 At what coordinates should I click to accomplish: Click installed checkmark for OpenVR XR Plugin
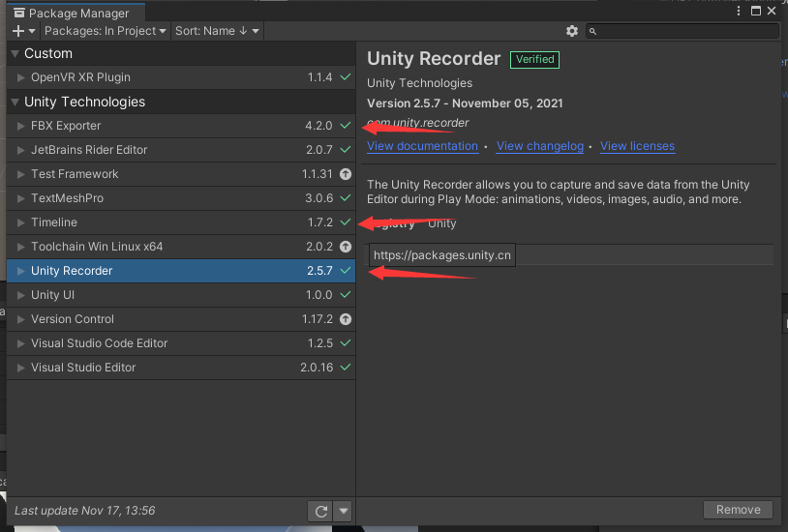point(346,77)
